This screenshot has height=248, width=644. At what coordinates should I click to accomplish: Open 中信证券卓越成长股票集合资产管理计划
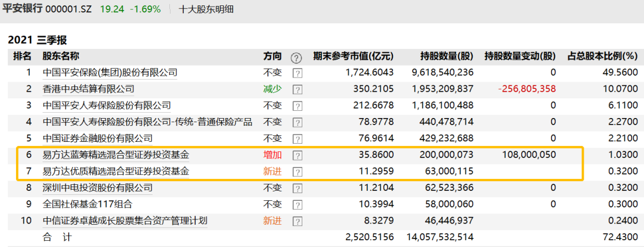coord(125,221)
